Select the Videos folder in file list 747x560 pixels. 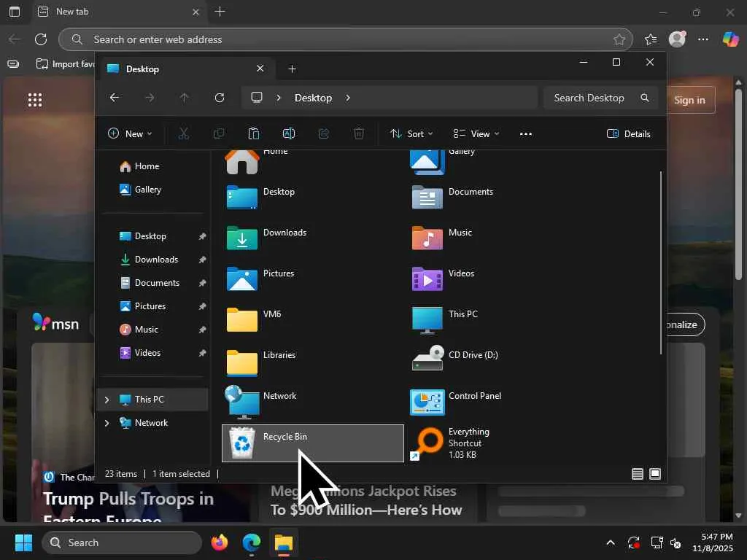click(x=498, y=279)
